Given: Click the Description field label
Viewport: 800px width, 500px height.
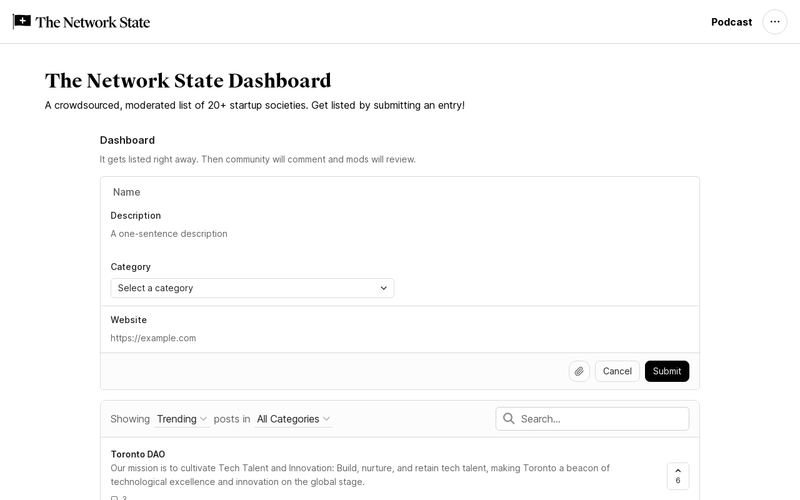Looking at the screenshot, I should click(x=136, y=216).
